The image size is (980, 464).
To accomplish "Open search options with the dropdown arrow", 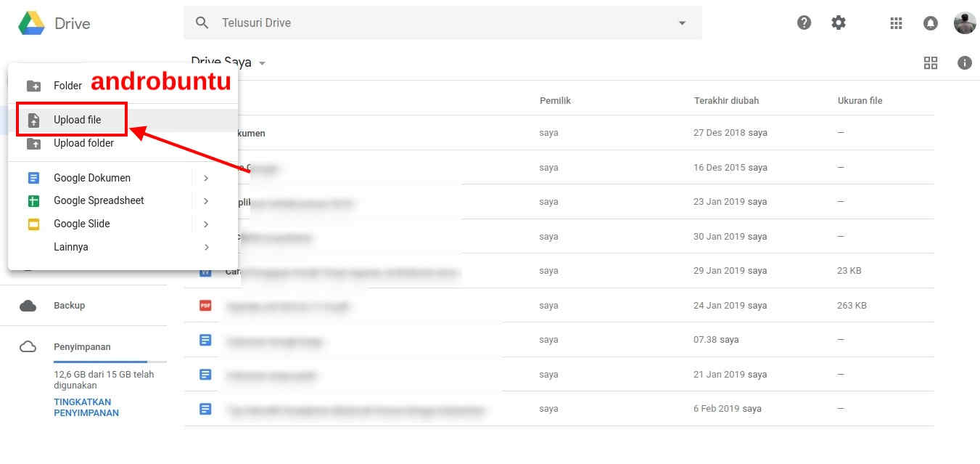I will (x=681, y=23).
